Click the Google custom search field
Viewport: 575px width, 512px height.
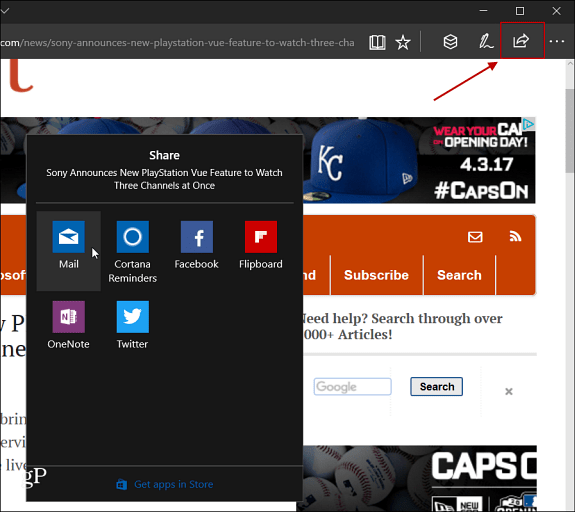click(x=352, y=387)
